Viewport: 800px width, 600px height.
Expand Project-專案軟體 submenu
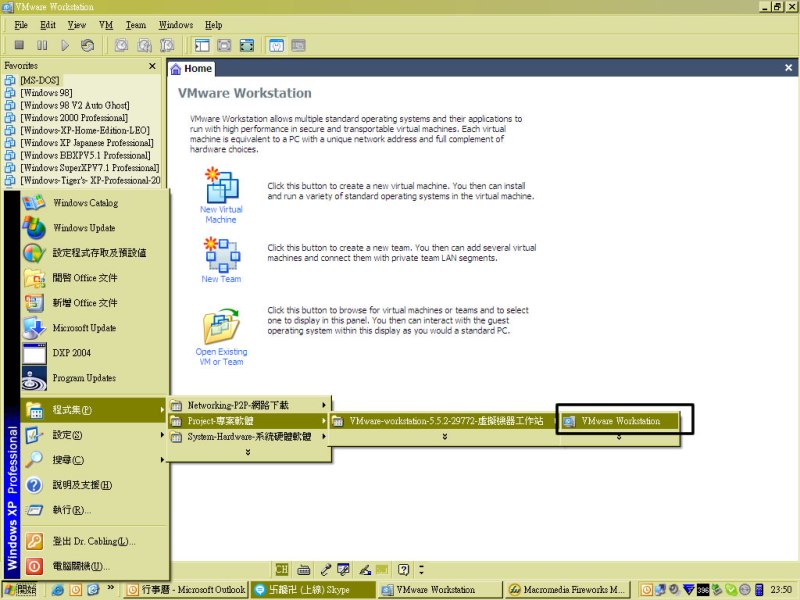(x=249, y=421)
